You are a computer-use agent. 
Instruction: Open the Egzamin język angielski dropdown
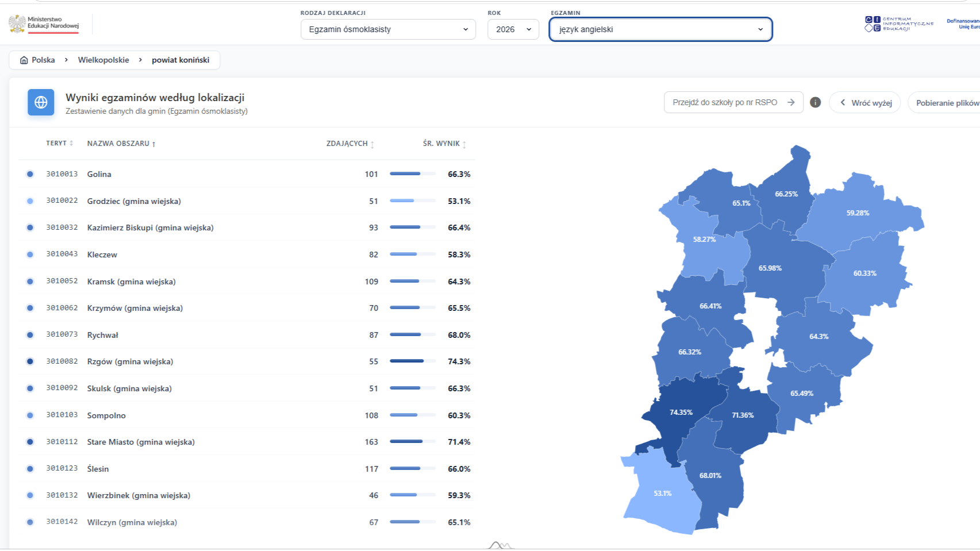660,29
